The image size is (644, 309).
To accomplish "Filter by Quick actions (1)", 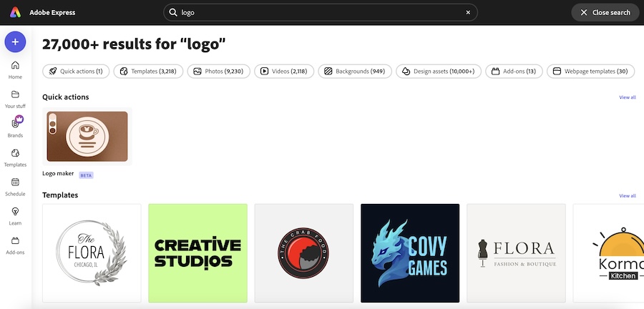I will 76,71.
